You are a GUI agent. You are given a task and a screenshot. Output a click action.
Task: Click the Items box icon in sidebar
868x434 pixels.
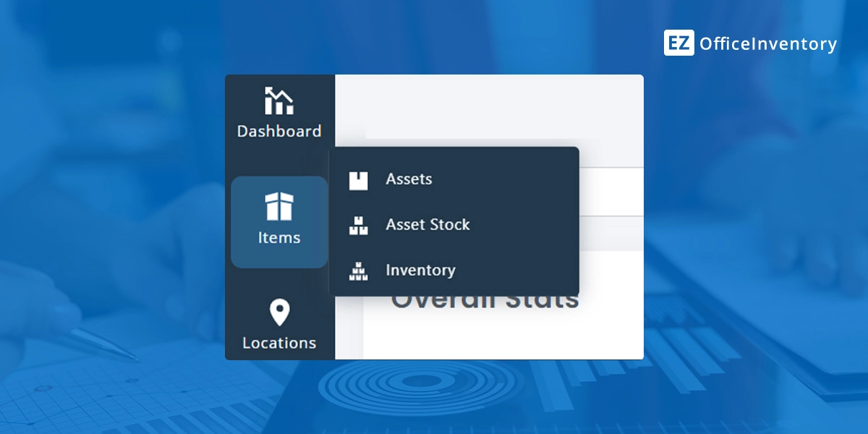[x=278, y=208]
